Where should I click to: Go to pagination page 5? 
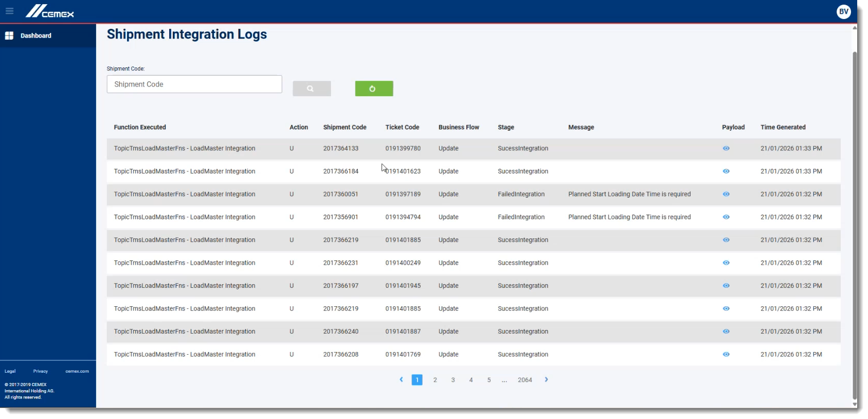[x=489, y=380]
